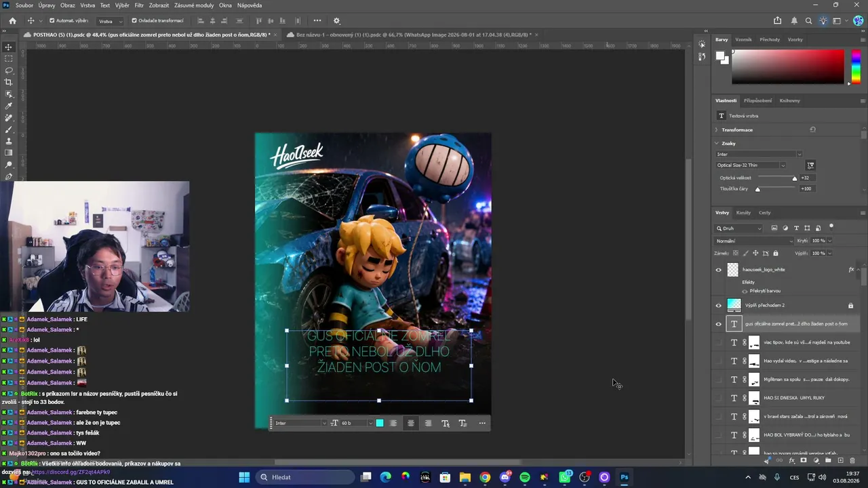868x488 pixels.
Task: Open Google Chrome from the taskbar
Action: pos(485,477)
